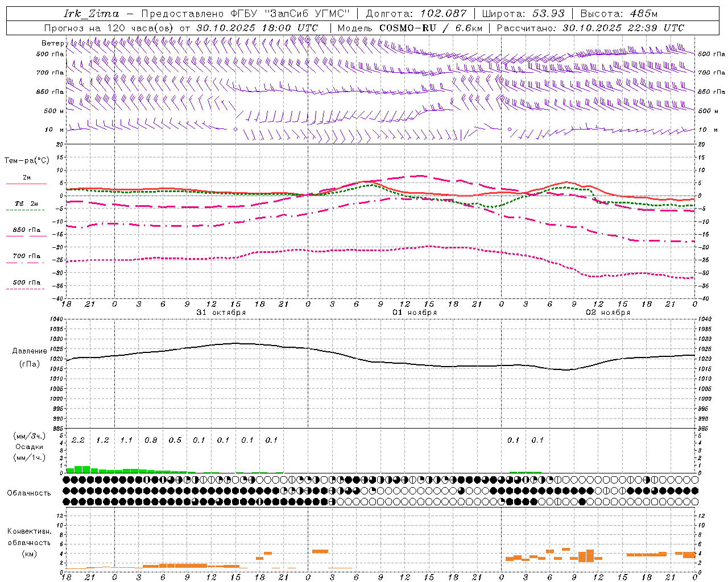Click the 0.8 precipitation amount value

pos(151,440)
